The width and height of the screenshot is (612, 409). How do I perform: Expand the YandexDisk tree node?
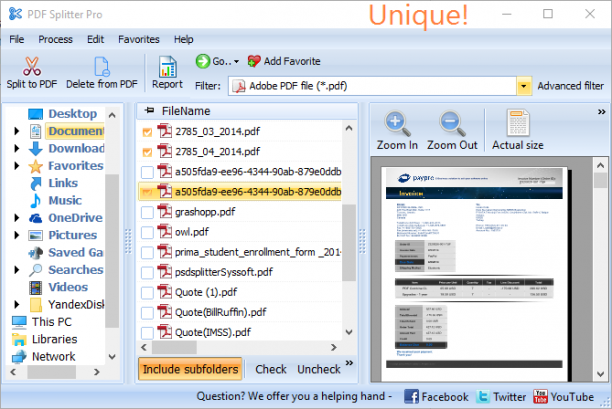pyautogui.click(x=16, y=304)
